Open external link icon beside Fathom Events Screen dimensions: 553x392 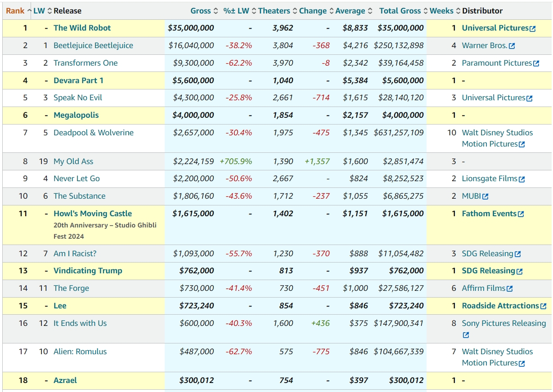[x=521, y=214]
